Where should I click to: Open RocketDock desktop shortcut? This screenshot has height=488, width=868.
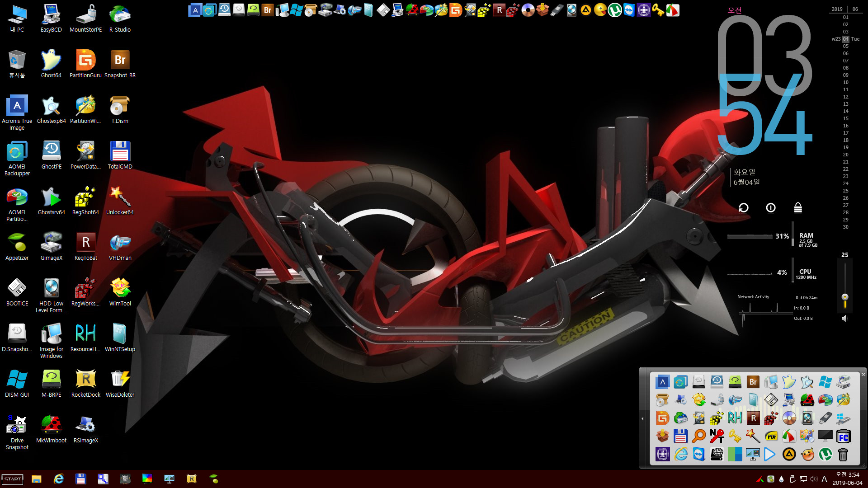[x=85, y=384]
